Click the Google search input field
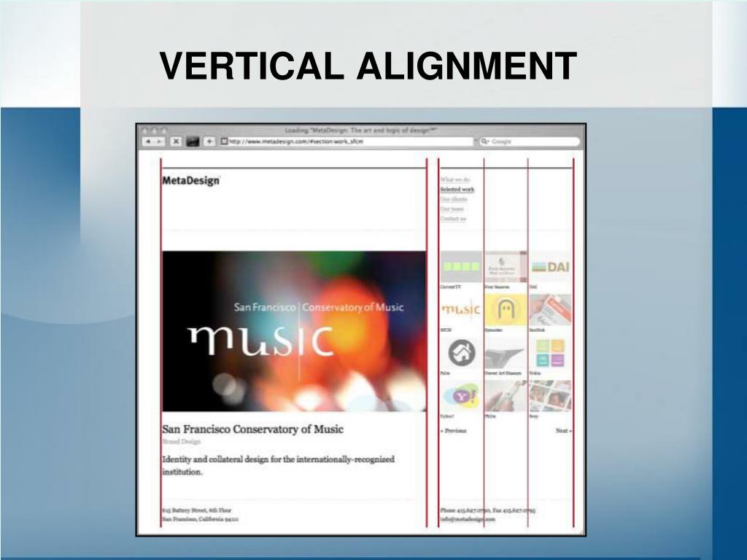 530,141
